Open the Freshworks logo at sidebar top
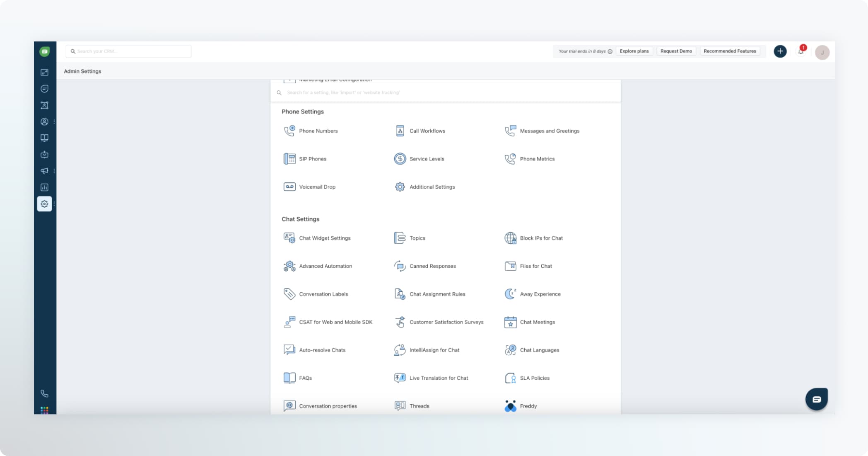868x456 pixels. point(45,51)
